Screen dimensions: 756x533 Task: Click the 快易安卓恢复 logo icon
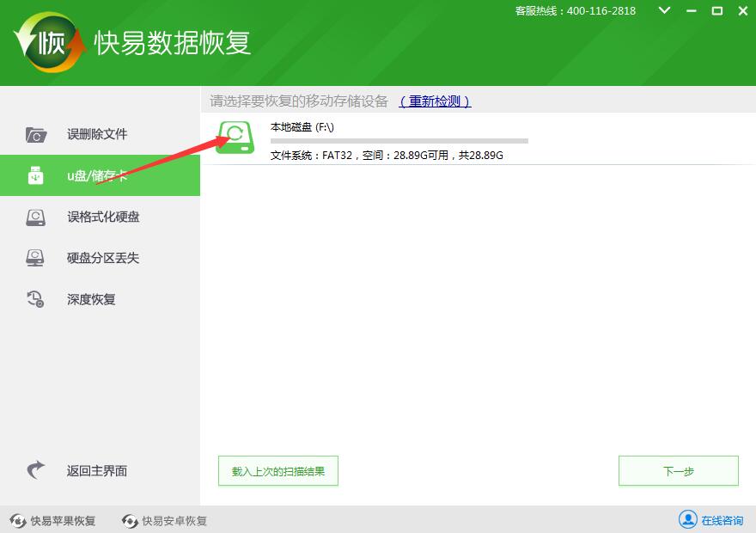[130, 520]
